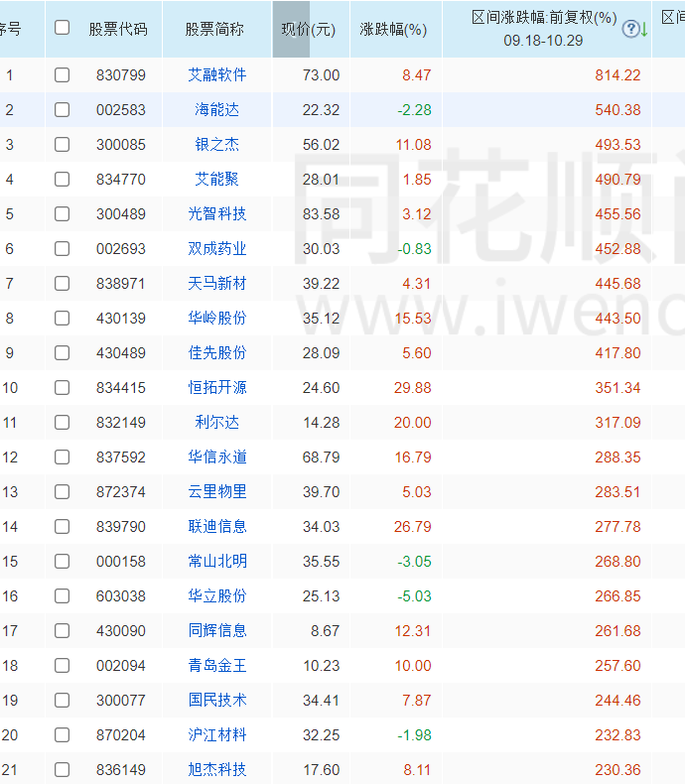Sort by 现价(元) column header
This screenshot has height=784, width=685.
(309, 30)
